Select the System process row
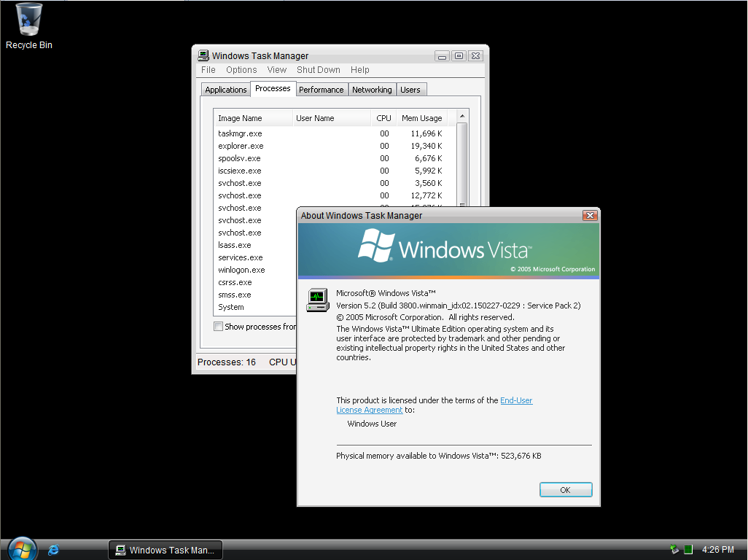 point(255,307)
